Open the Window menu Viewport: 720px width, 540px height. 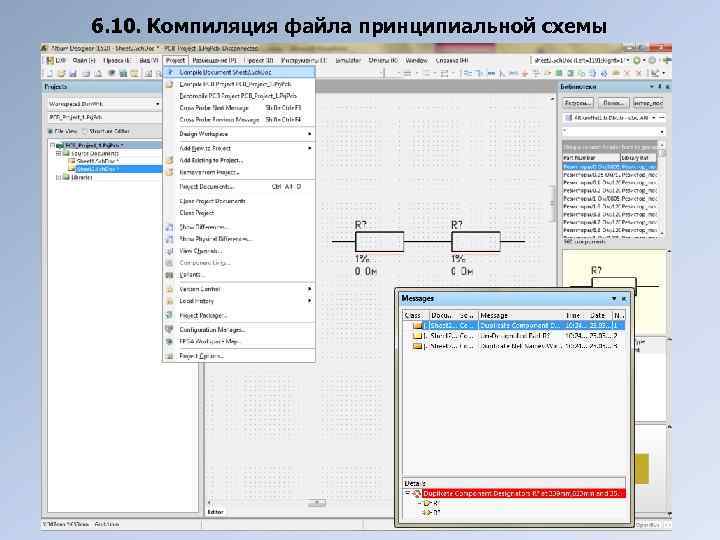click(416, 60)
